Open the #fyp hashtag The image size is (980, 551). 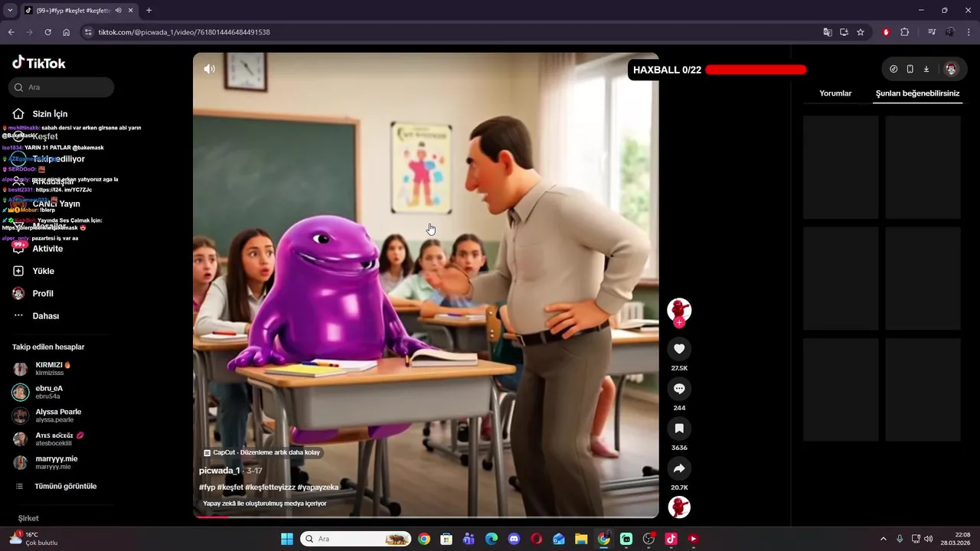tap(207, 487)
